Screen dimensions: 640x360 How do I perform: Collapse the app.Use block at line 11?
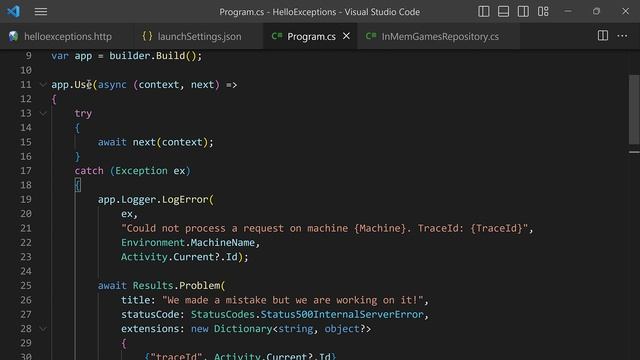[43, 84]
